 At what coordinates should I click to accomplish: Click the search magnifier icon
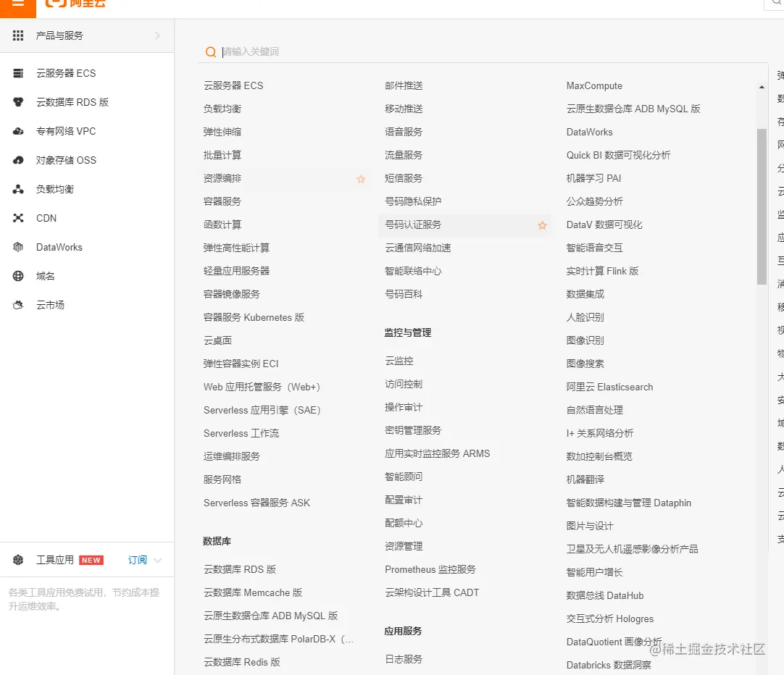(211, 52)
